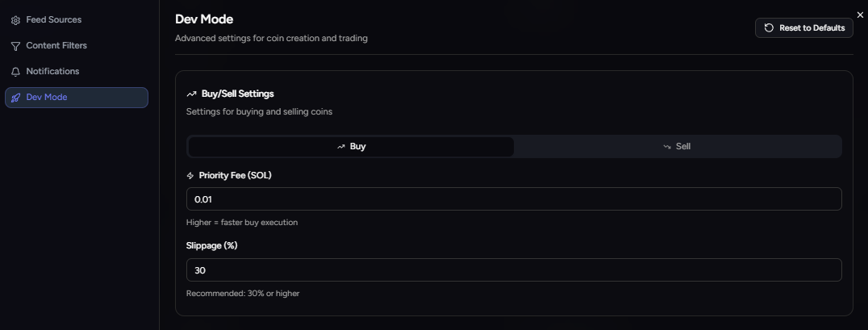Click the bell icon beside Notifications
The width and height of the screenshot is (868, 330).
point(15,72)
